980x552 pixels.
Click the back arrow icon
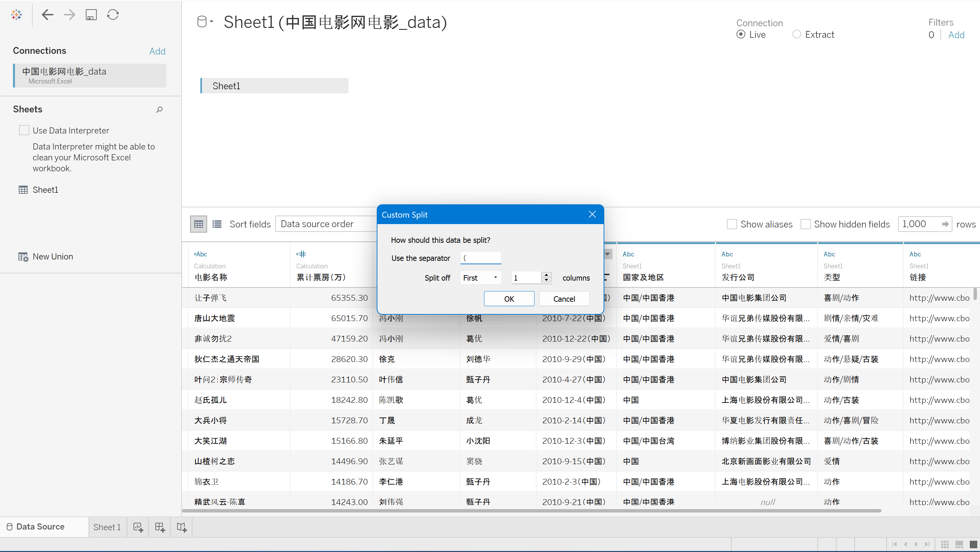[x=47, y=15]
